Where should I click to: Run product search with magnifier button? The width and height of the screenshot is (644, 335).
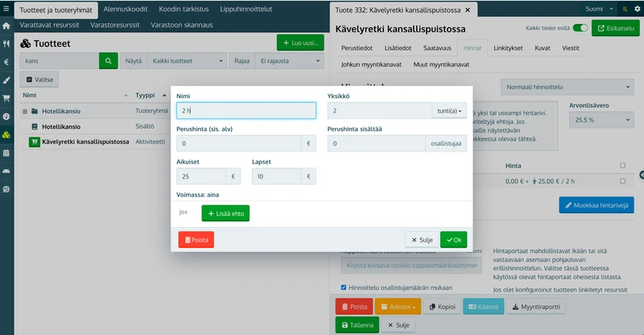pyautogui.click(x=109, y=61)
